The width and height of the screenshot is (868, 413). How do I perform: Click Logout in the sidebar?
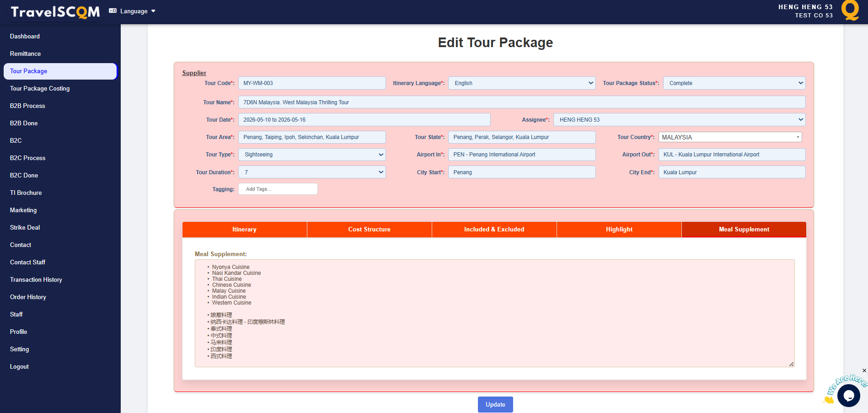pyautogui.click(x=19, y=367)
